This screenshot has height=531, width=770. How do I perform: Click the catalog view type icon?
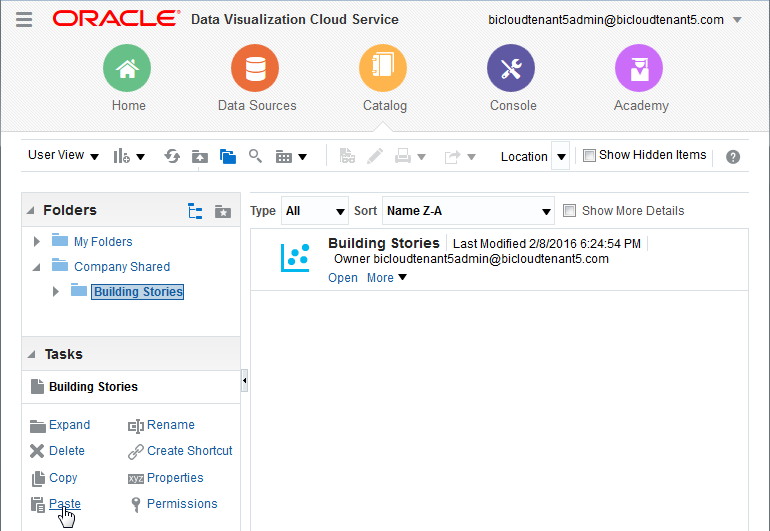[284, 157]
